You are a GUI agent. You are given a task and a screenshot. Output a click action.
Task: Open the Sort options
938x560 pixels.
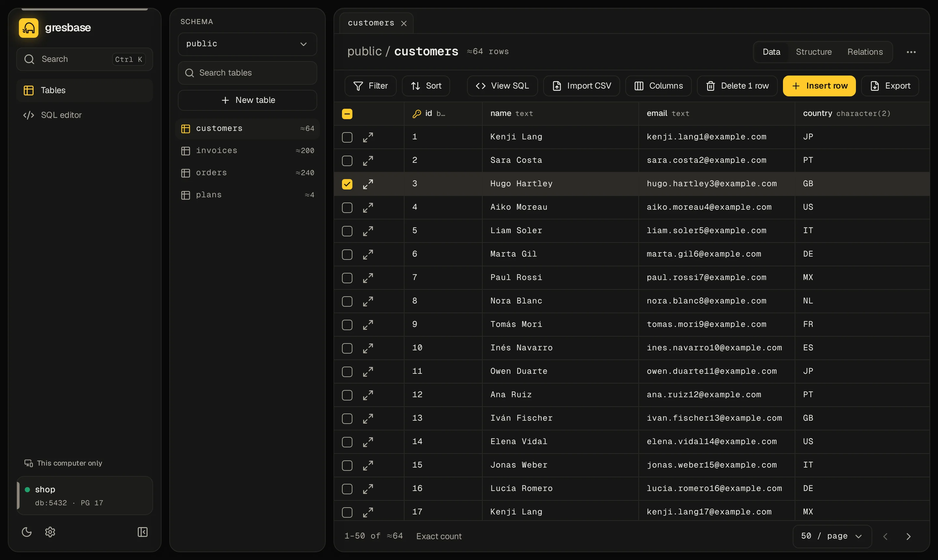click(426, 86)
